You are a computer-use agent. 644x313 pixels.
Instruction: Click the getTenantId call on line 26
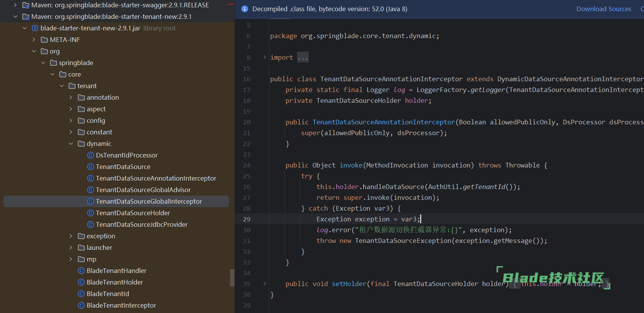pos(484,187)
